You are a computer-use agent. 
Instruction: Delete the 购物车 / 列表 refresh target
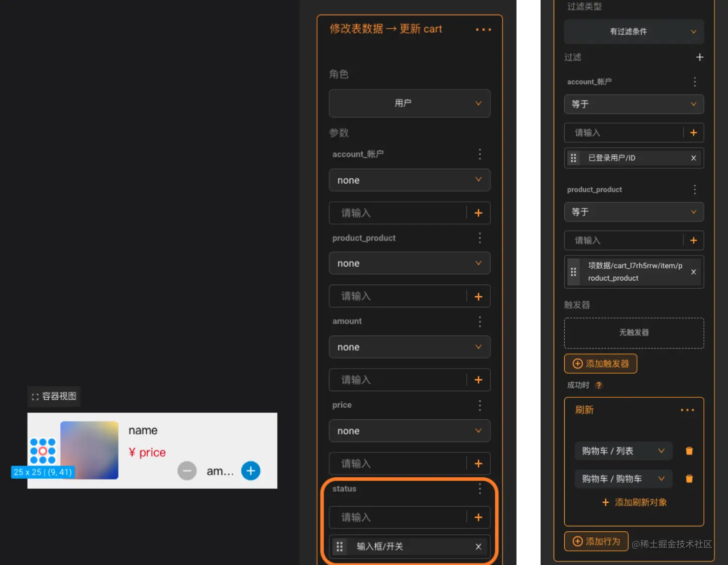point(689,451)
